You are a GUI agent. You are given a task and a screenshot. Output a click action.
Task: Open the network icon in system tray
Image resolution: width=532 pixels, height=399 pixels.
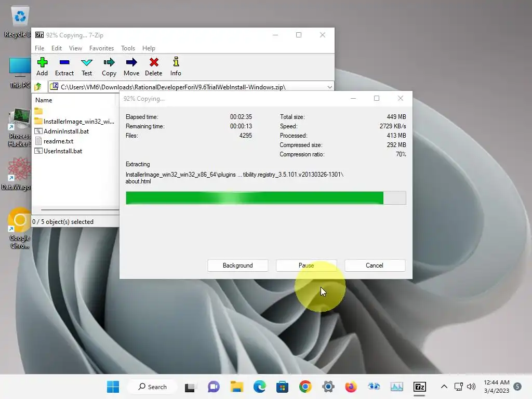[x=459, y=387]
